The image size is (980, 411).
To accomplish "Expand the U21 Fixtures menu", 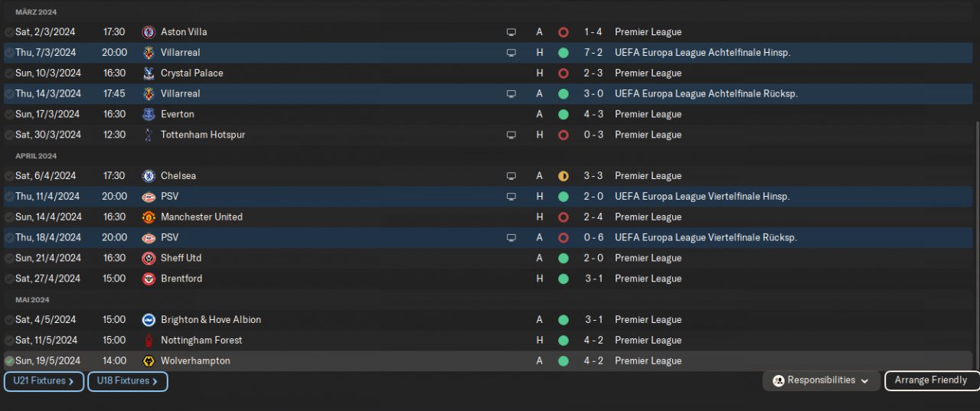I will (x=44, y=381).
